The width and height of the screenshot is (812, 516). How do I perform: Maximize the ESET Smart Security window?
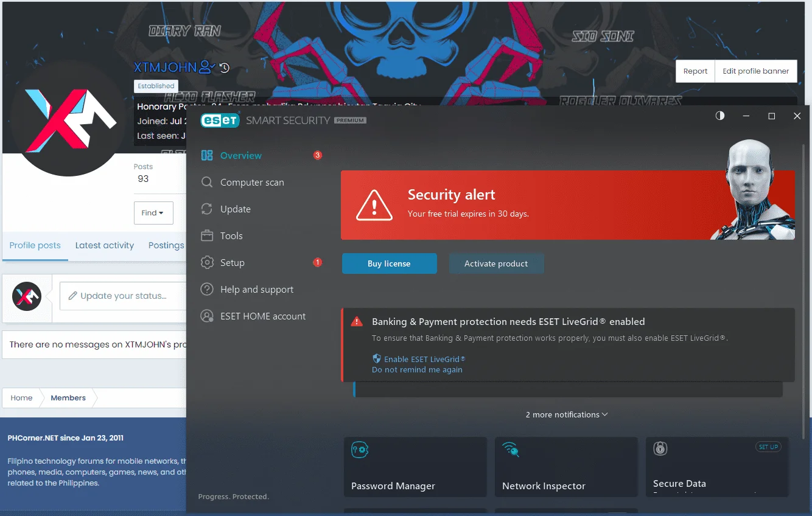tap(772, 116)
